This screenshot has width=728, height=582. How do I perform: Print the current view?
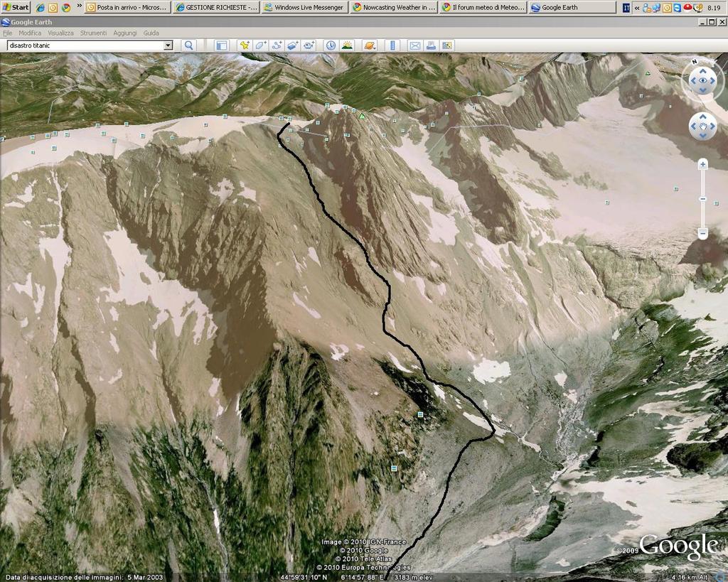click(x=431, y=45)
